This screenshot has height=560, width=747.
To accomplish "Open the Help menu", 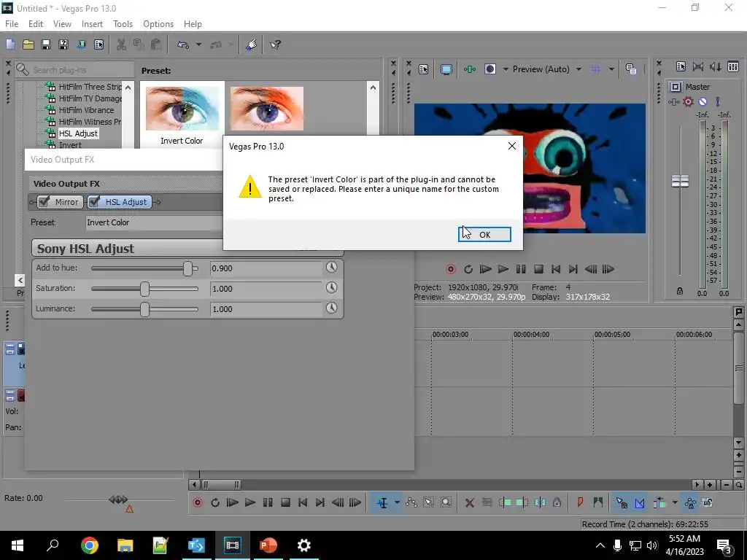I will pyautogui.click(x=193, y=24).
